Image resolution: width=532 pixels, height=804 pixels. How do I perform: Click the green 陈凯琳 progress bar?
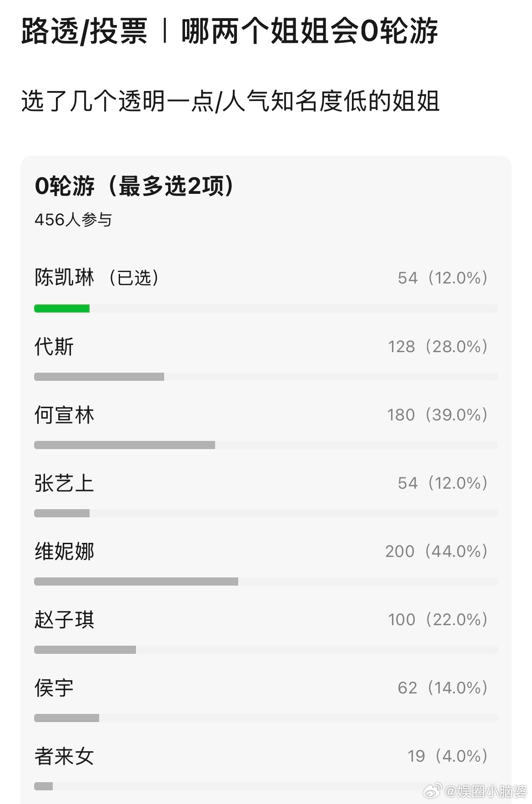coord(62,308)
